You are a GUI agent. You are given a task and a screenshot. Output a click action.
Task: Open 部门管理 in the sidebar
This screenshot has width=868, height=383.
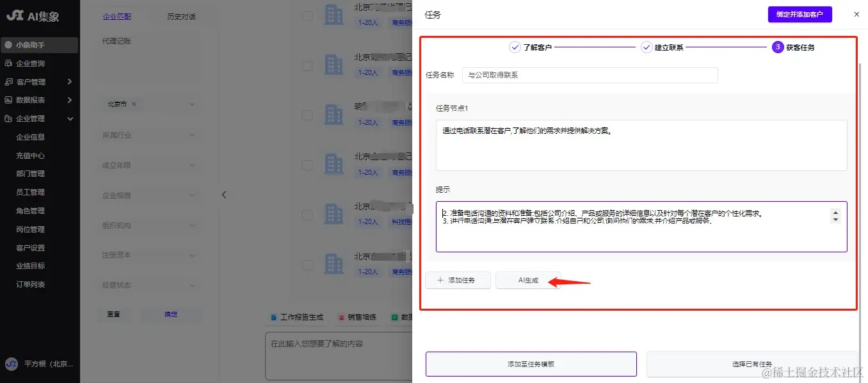click(x=30, y=174)
